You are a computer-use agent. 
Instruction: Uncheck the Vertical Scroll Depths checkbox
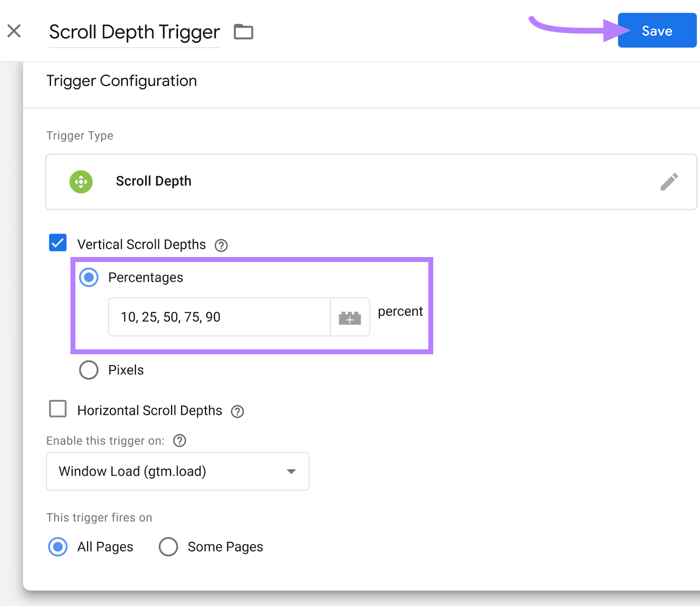[57, 242]
